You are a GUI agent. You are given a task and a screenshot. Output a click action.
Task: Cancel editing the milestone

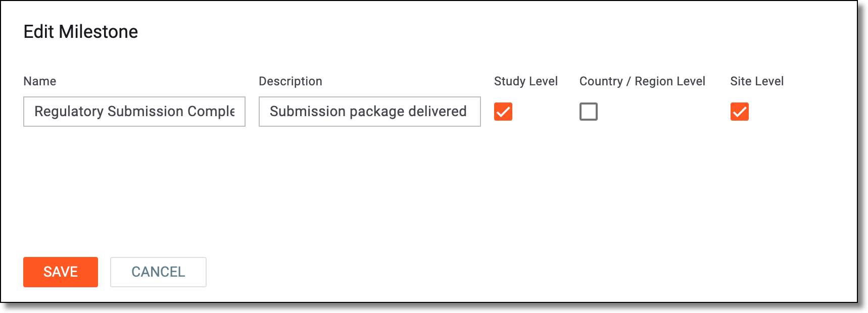tap(158, 272)
